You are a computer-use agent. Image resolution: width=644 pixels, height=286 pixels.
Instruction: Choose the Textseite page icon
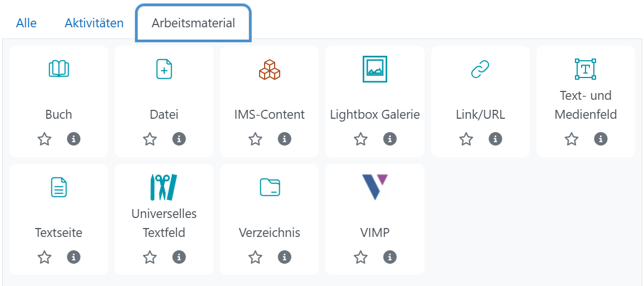point(58,187)
